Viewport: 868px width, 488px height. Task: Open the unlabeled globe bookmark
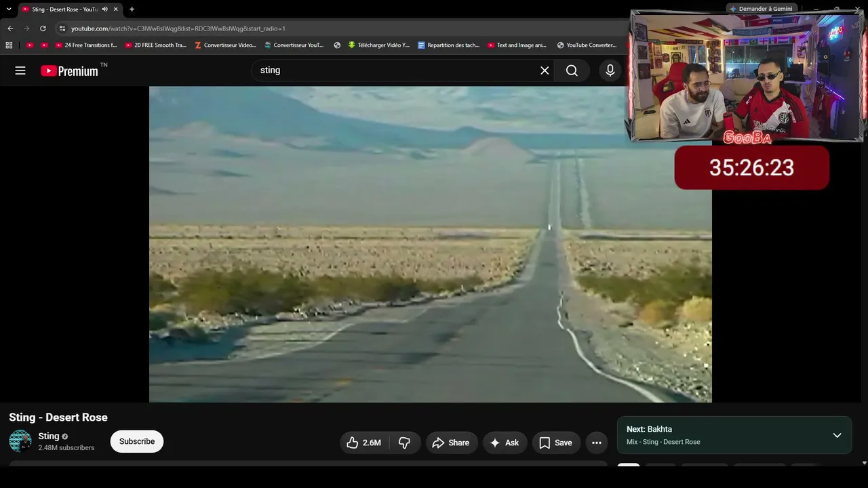pos(337,45)
